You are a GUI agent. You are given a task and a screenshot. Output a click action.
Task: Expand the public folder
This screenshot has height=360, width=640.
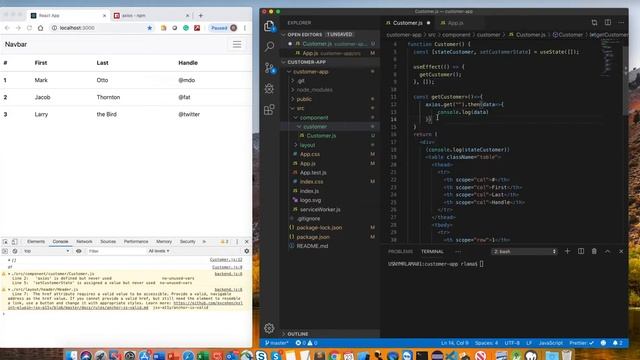[330, 99]
